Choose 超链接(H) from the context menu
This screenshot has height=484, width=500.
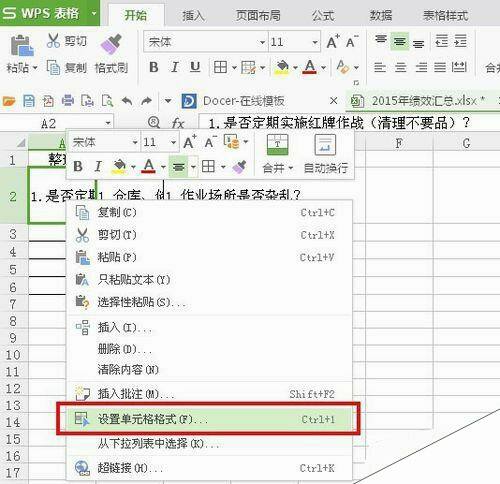click(x=210, y=468)
